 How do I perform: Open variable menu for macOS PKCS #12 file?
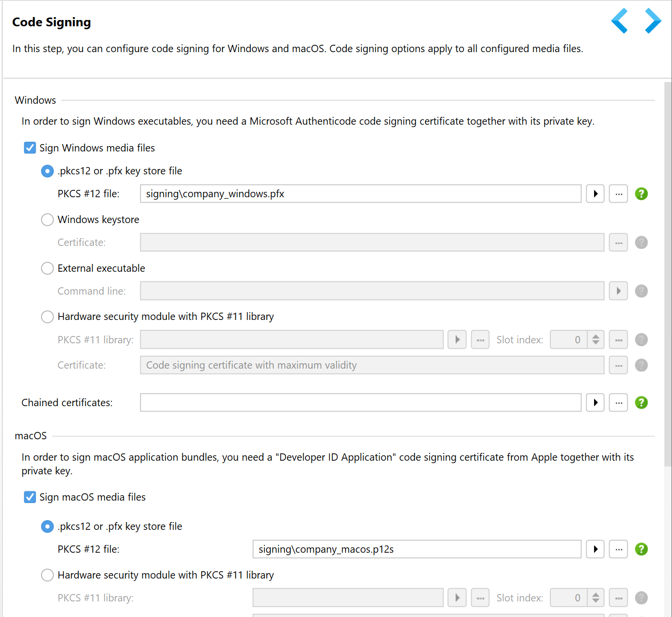[x=595, y=549]
